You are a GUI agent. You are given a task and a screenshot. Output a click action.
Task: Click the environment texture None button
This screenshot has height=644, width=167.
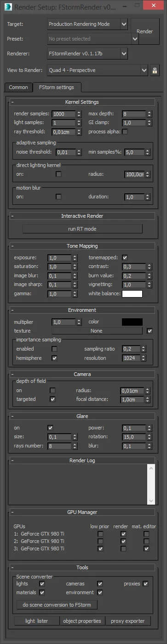(97, 331)
